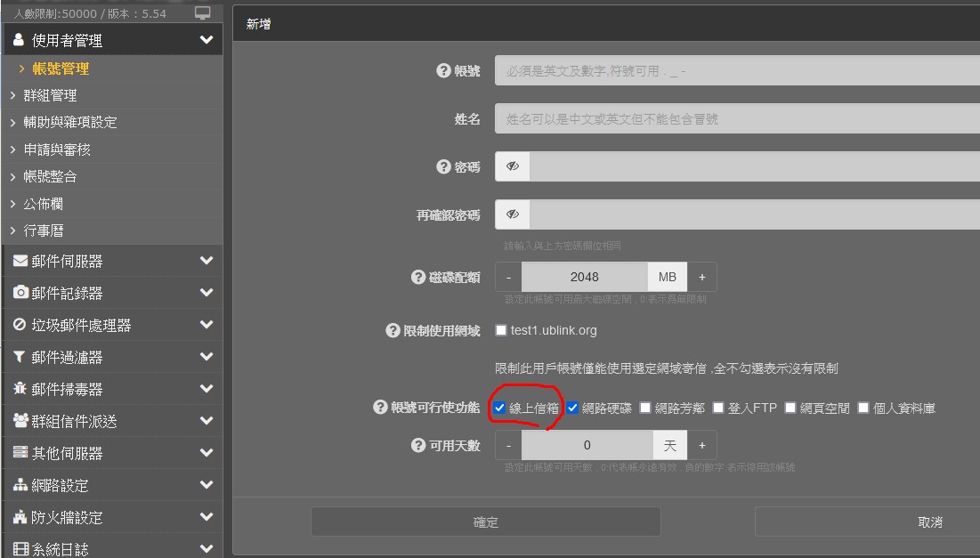
Task: Toggle password visibility eye in 密碼 field
Action: click(513, 166)
